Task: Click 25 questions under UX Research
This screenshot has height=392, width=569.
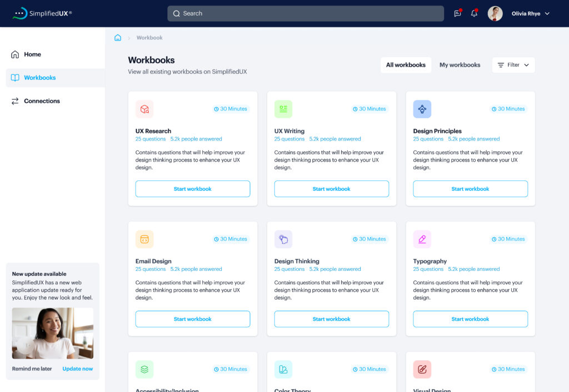Action: pos(151,139)
